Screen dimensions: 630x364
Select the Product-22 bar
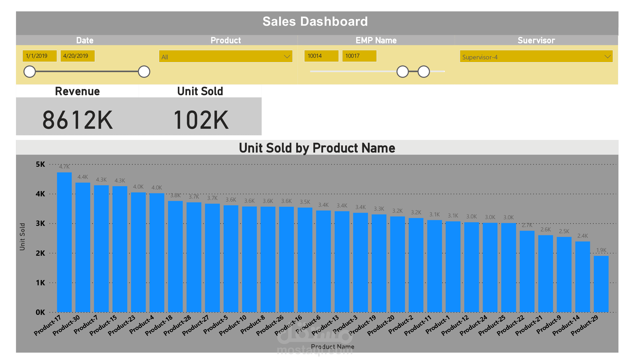point(527,271)
